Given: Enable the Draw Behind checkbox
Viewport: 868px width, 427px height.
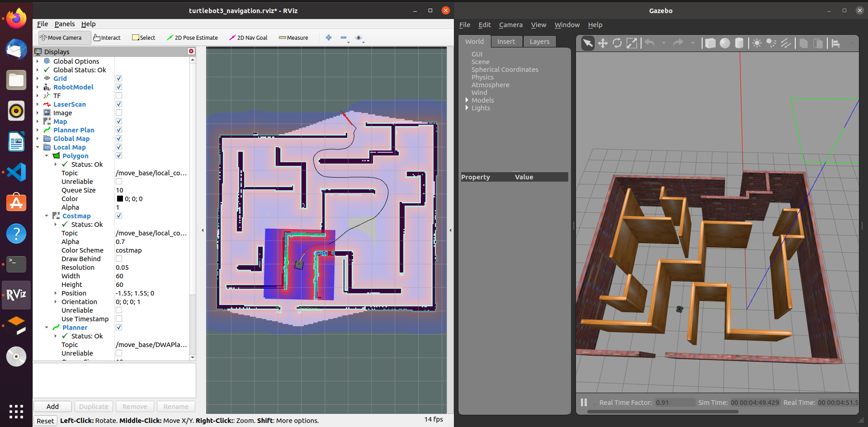Looking at the screenshot, I should click(119, 258).
